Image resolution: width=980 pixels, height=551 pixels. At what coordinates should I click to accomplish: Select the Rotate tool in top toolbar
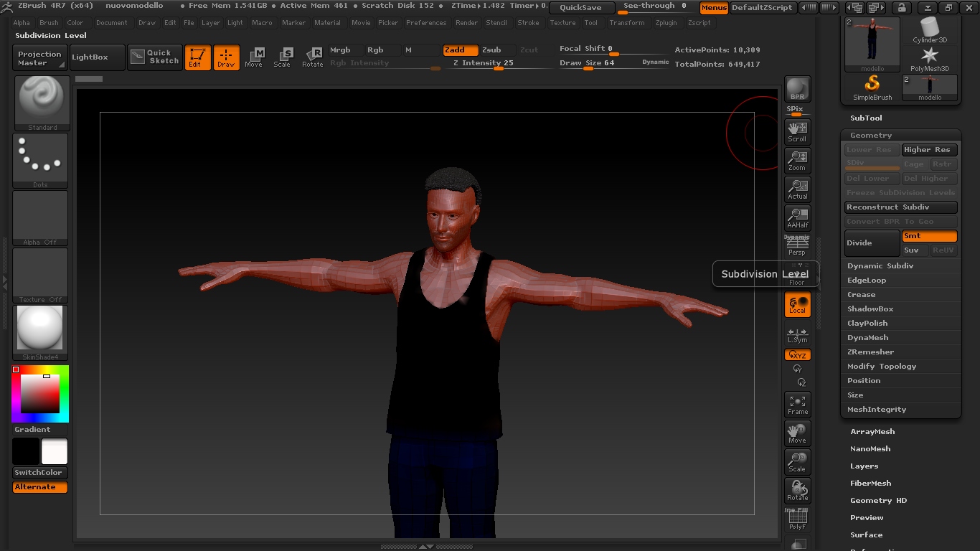(x=313, y=57)
